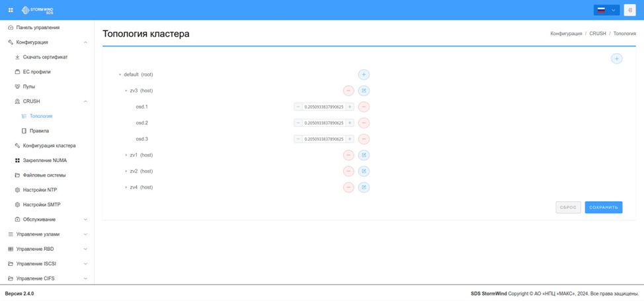644x301 pixels.
Task: Open Конфигурация кластера menu item
Action: [50, 146]
